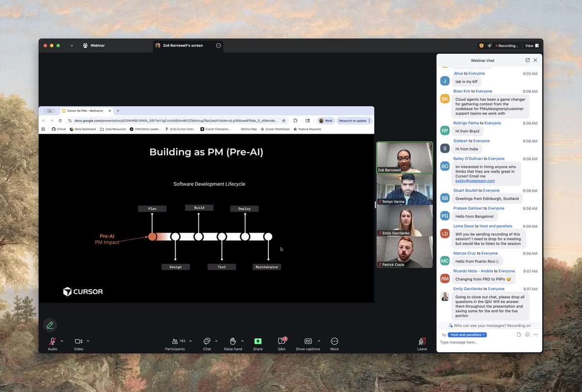582x392 pixels.
Task: Click the Participants icon in Zoom toolbar
Action: (175, 341)
